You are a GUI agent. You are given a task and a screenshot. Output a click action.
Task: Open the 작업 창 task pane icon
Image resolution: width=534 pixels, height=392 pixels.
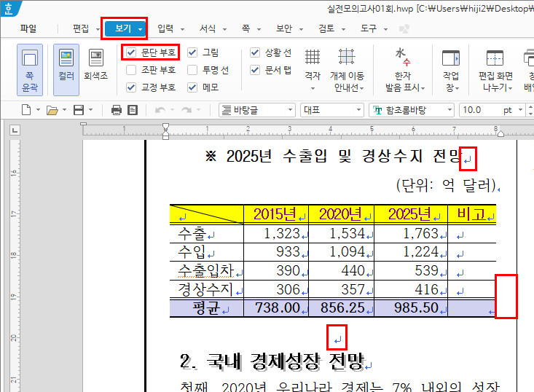(450, 58)
